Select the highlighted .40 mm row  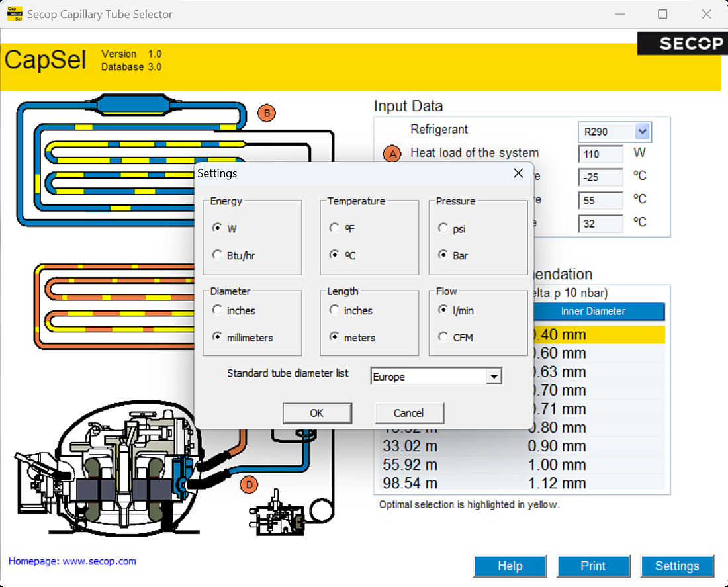click(x=599, y=334)
